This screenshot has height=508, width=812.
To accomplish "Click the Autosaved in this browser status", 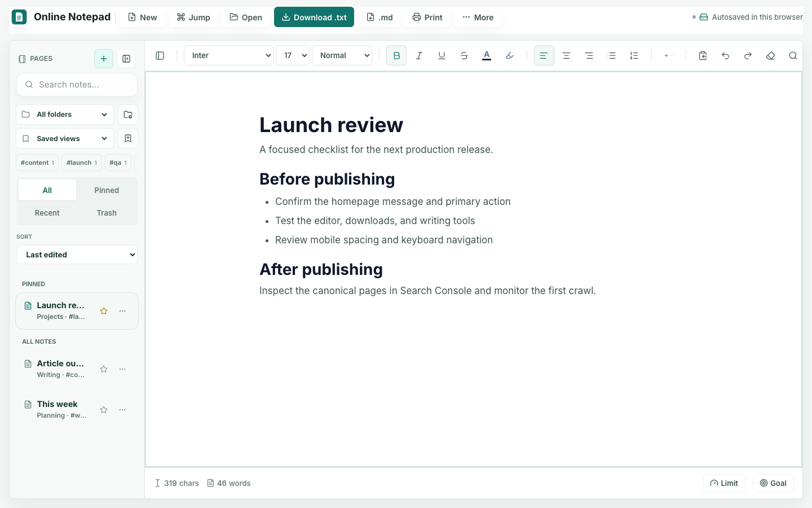I will coord(748,17).
